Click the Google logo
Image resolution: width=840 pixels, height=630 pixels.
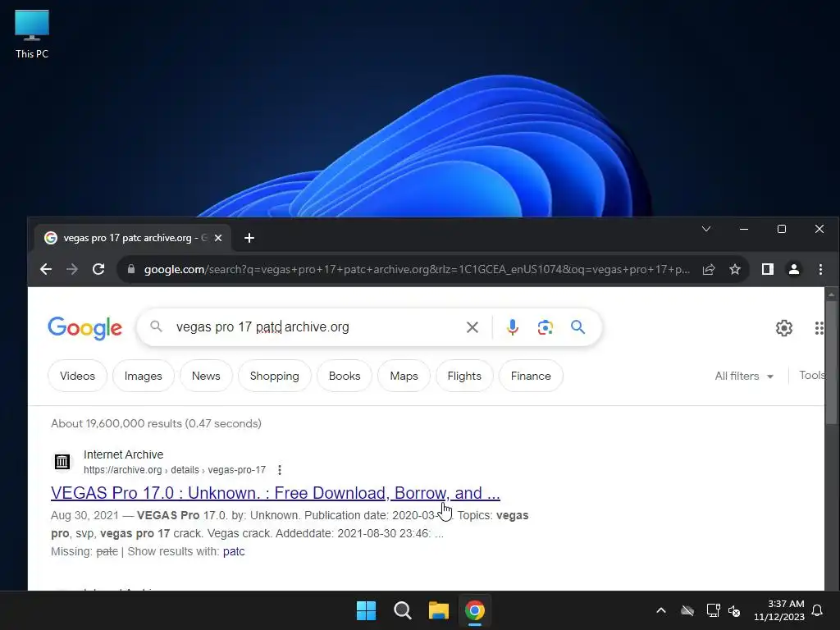85,328
